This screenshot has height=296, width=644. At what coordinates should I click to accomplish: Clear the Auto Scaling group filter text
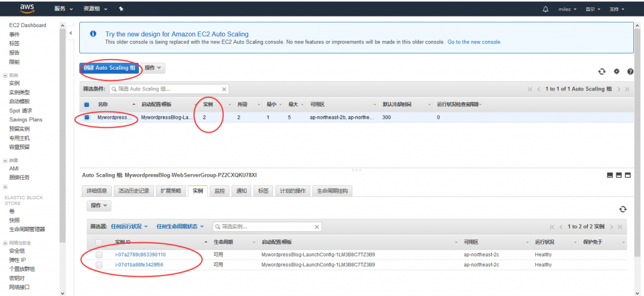[224, 89]
